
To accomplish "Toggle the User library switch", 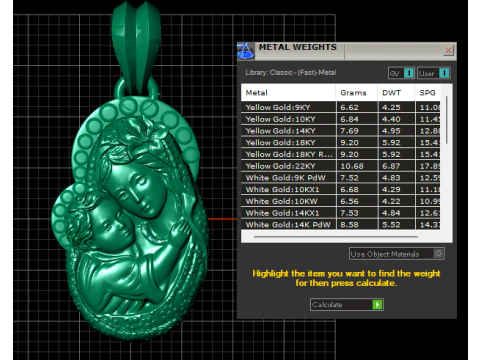I will 434,73.
